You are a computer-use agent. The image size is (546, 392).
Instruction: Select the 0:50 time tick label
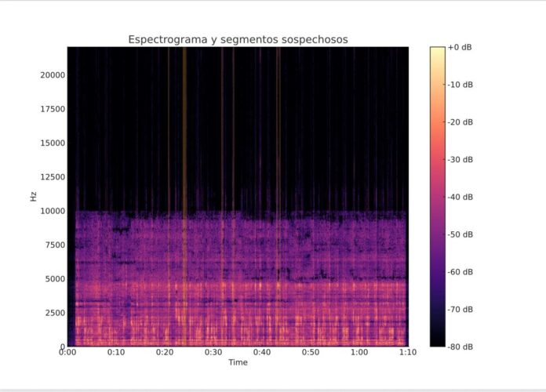pos(311,353)
